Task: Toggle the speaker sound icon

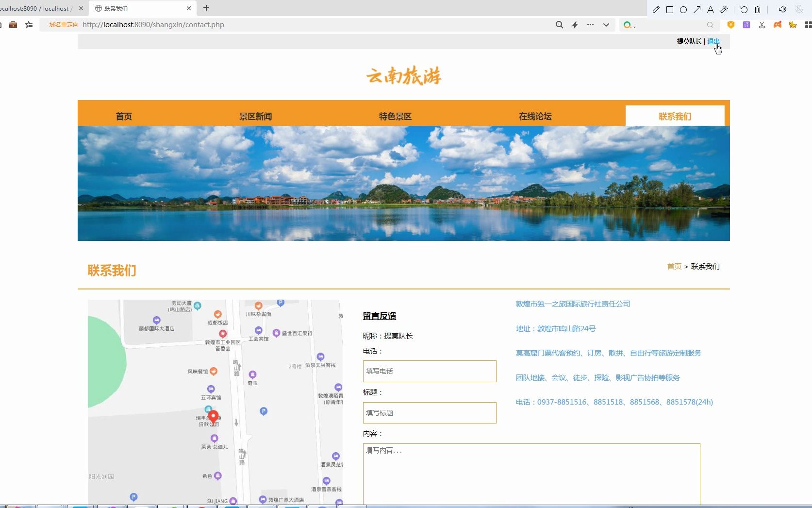Action: [x=782, y=9]
